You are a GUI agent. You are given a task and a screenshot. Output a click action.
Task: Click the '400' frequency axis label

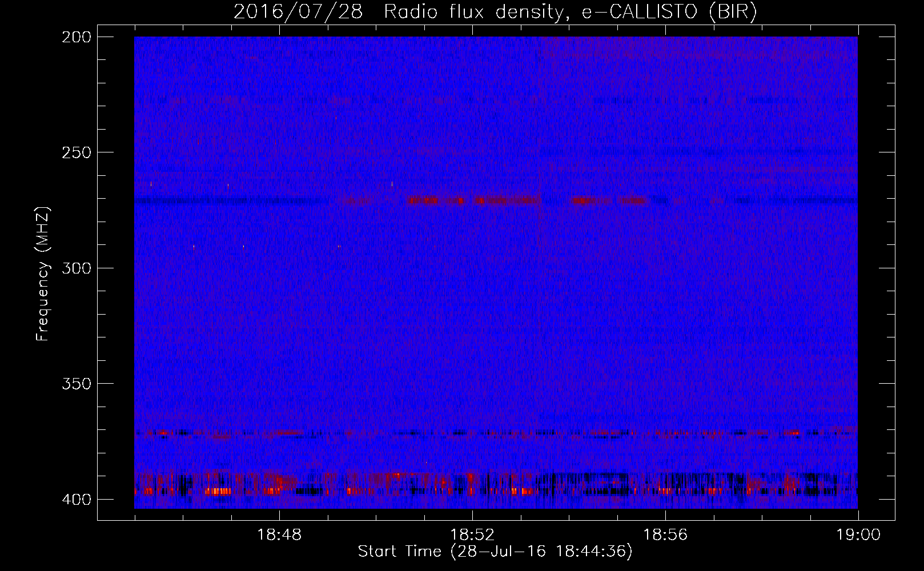tap(77, 499)
